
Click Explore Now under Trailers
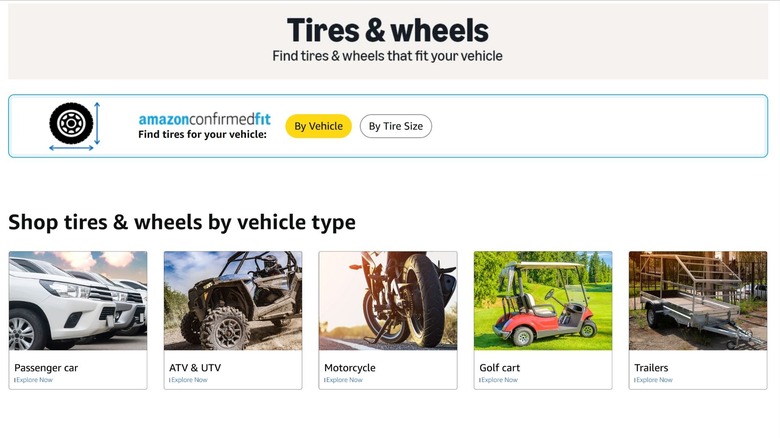(654, 380)
